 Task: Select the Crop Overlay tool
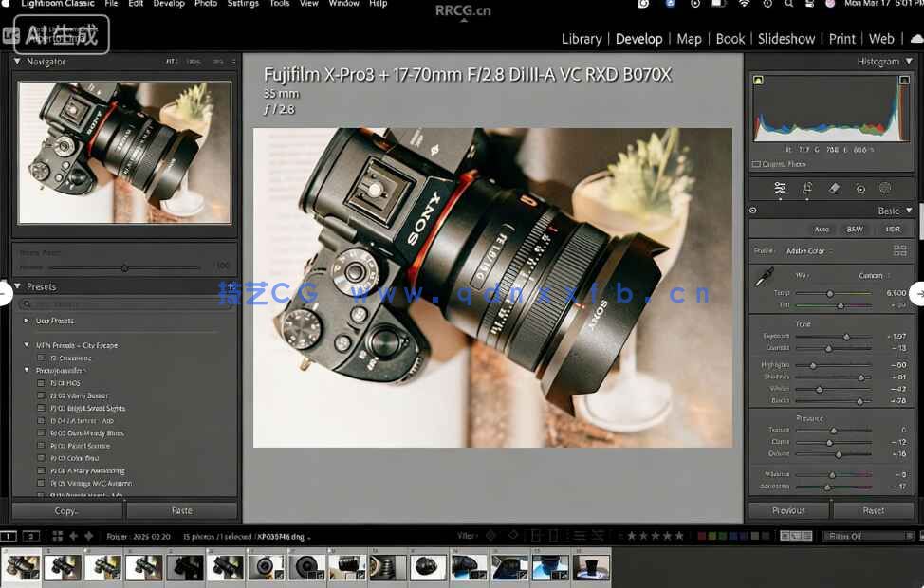coord(806,190)
